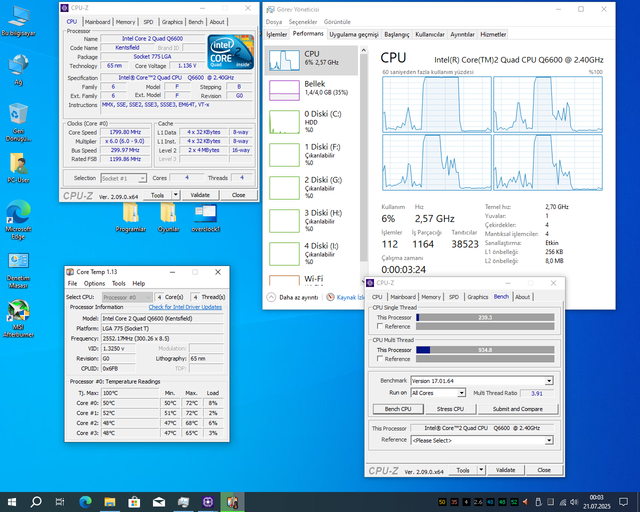Image resolution: width=640 pixels, height=512 pixels.
Task: Click Close in CPU-Z Bench window
Action: click(x=544, y=470)
